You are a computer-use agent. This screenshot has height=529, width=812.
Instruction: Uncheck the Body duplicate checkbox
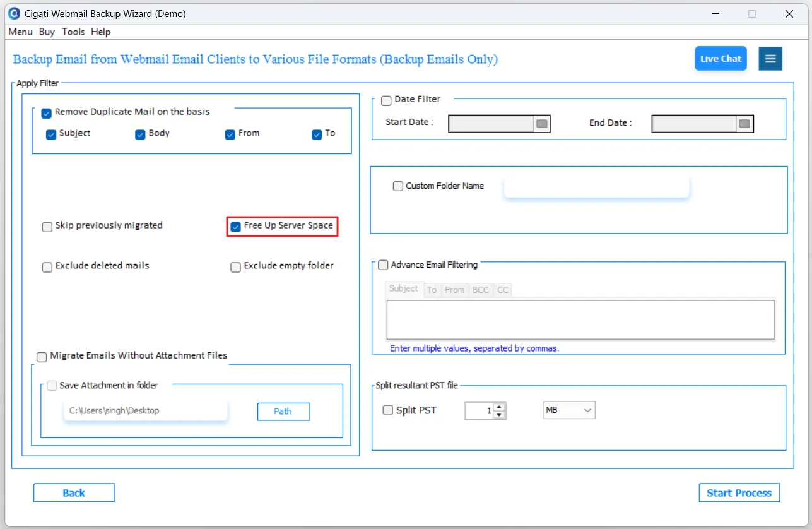coord(140,134)
